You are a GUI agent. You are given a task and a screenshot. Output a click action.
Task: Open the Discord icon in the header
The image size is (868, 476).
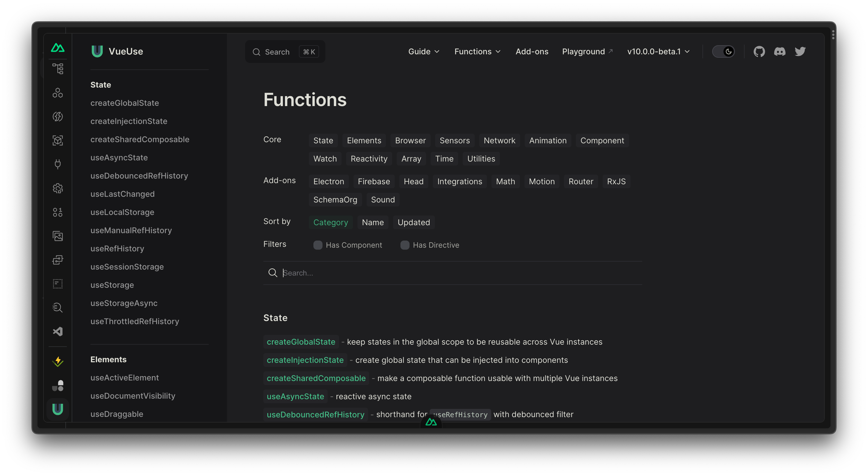tap(780, 51)
